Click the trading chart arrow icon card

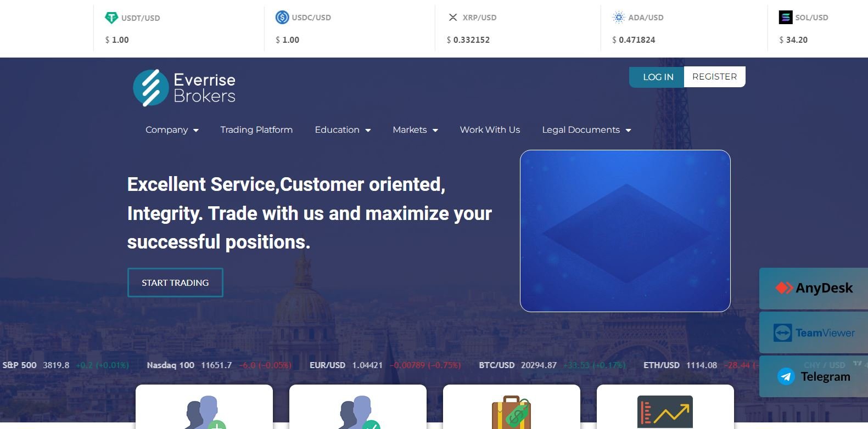coord(665,407)
